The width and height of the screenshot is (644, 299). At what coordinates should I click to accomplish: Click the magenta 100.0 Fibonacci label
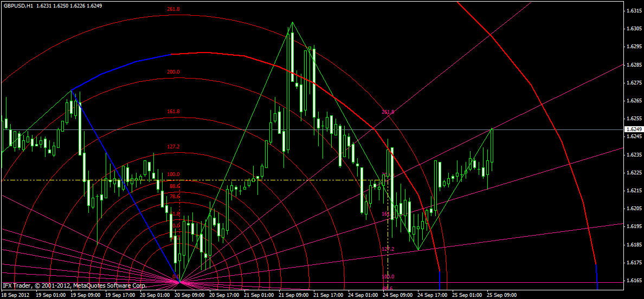coord(388,276)
